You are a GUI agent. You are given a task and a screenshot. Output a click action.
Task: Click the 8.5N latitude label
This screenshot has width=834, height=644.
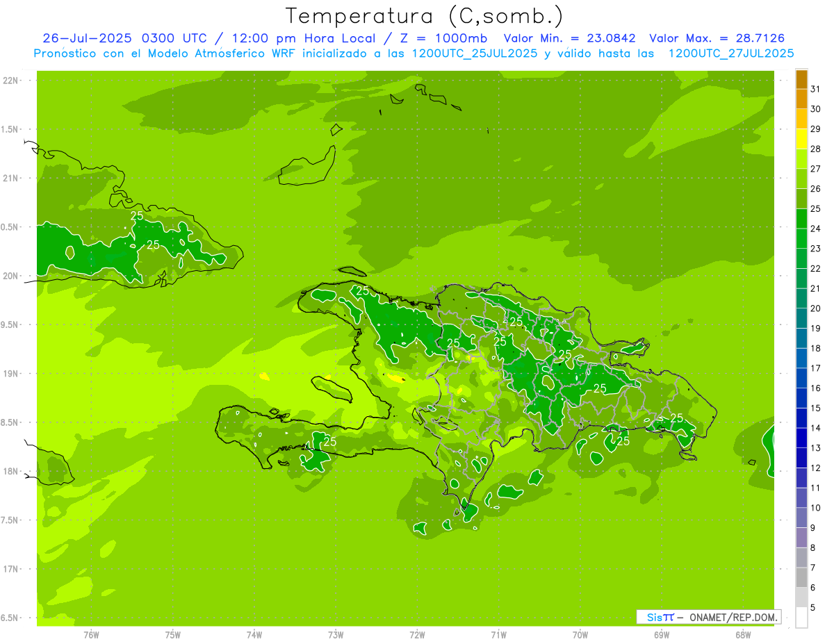(10, 422)
